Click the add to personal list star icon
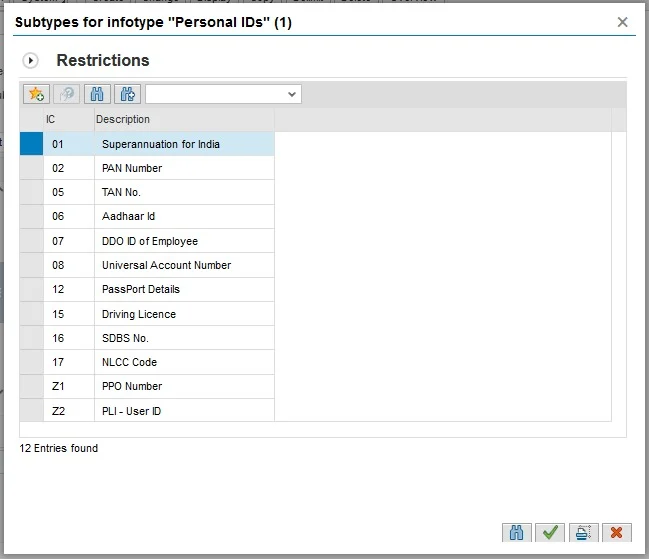 [36, 94]
